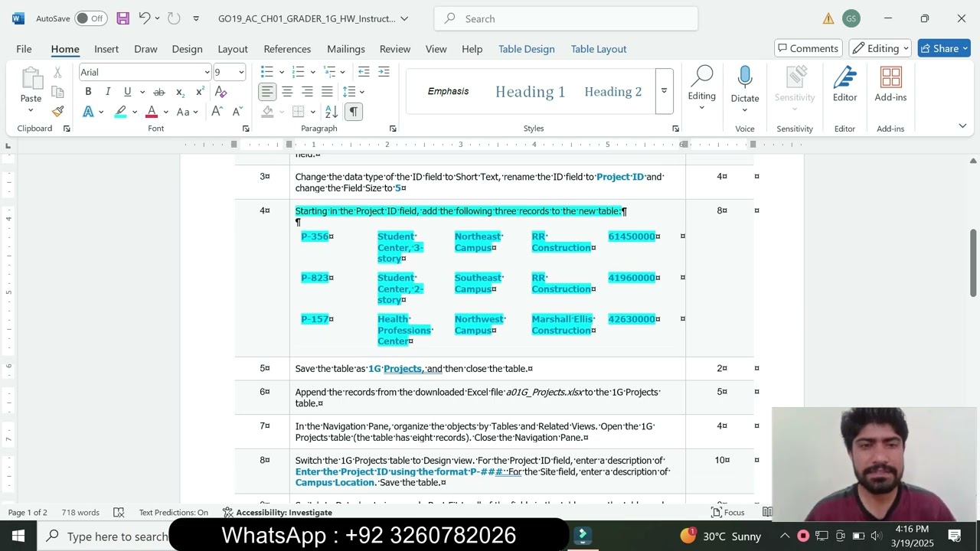This screenshot has height=551, width=980.
Task: Apply red font color
Action: (x=152, y=112)
